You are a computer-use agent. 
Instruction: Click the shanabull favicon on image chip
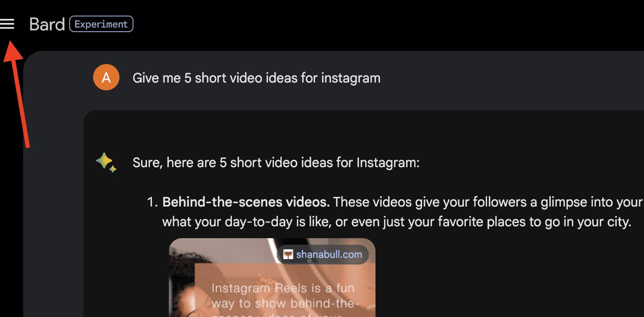(288, 254)
